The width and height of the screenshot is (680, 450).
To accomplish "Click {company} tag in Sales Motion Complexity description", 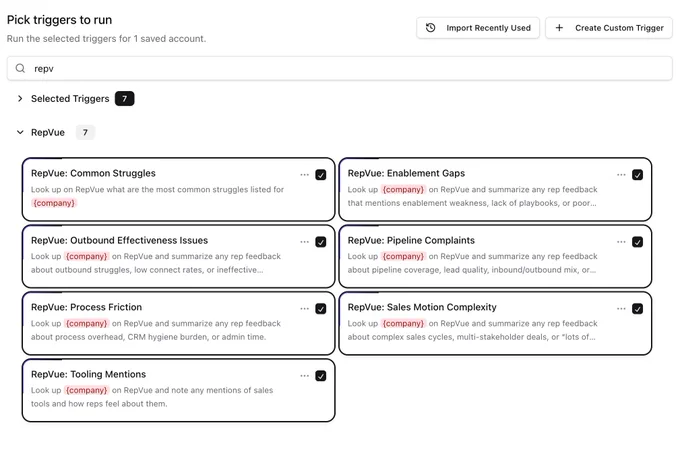I will [x=403, y=323].
